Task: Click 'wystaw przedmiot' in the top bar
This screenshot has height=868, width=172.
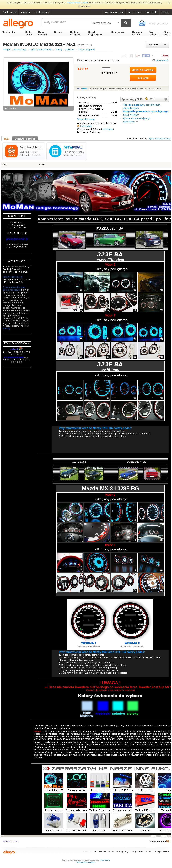Action: coord(114,12)
